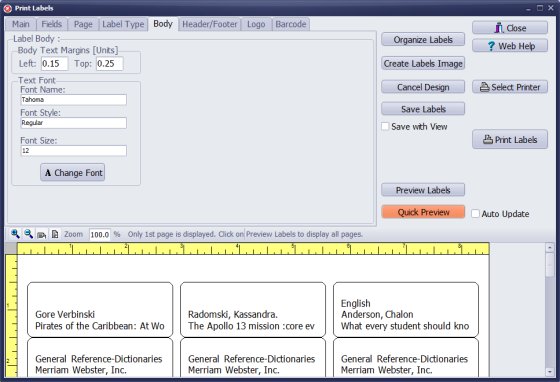The image size is (560, 382).
Task: Click the vertical yellow ruler
Action: (11, 316)
